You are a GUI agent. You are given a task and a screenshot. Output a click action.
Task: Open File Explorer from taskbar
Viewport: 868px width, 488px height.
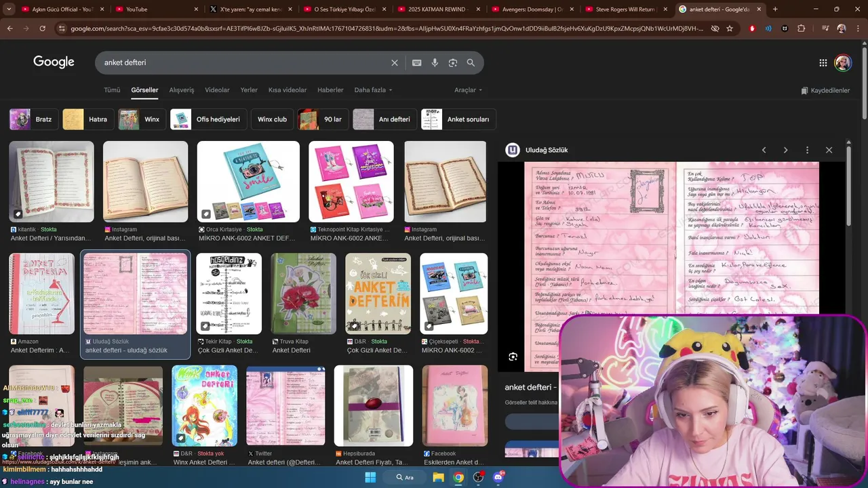[439, 477]
